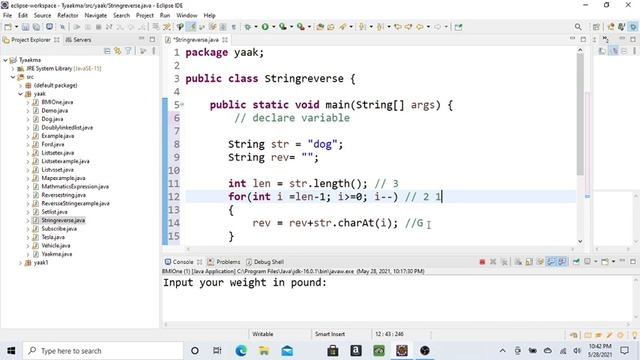Collapse the src folder node
The height and width of the screenshot is (360, 640).
(x=13, y=77)
